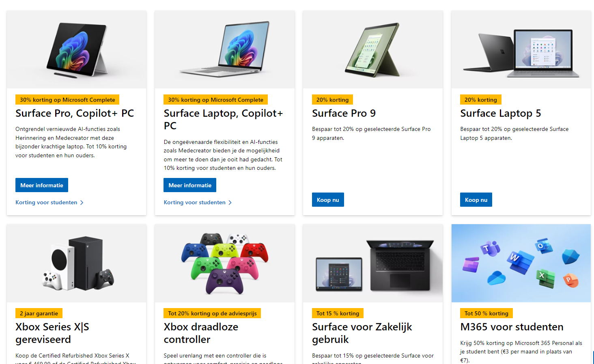Click Meer informatie for Surface Pro Copilot+

(42, 185)
